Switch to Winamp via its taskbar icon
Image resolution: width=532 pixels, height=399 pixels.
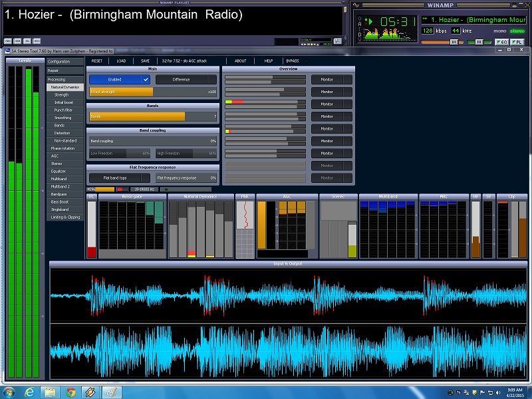90,392
